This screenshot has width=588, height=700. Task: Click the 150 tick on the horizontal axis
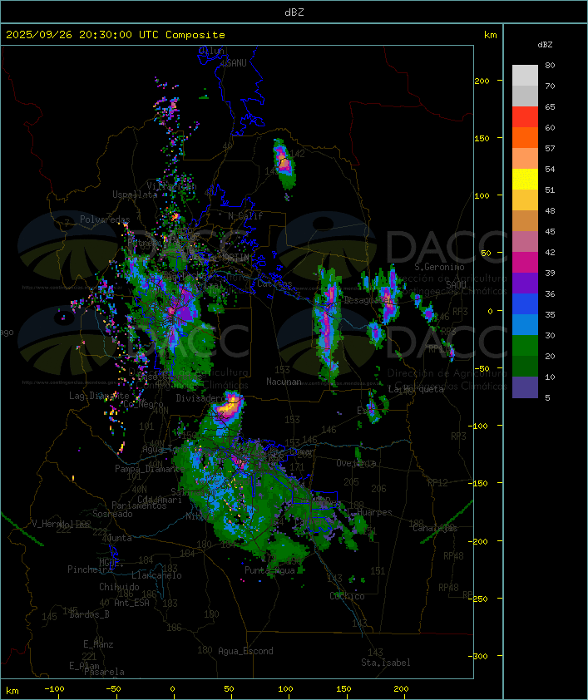pos(343,689)
